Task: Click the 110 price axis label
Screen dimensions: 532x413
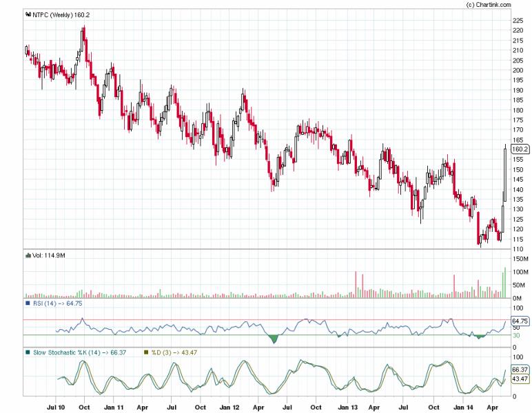Action: point(518,249)
